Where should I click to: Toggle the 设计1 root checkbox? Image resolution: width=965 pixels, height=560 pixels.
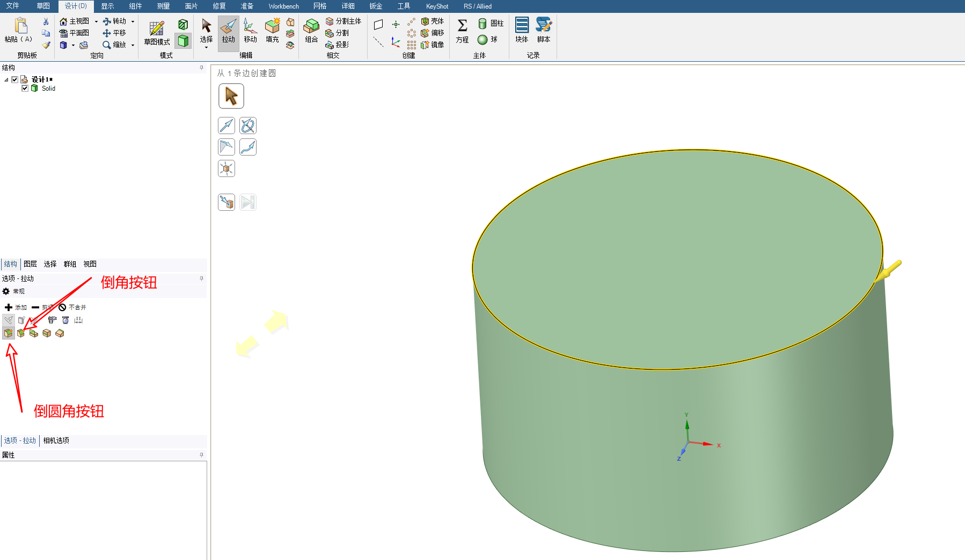click(15, 79)
